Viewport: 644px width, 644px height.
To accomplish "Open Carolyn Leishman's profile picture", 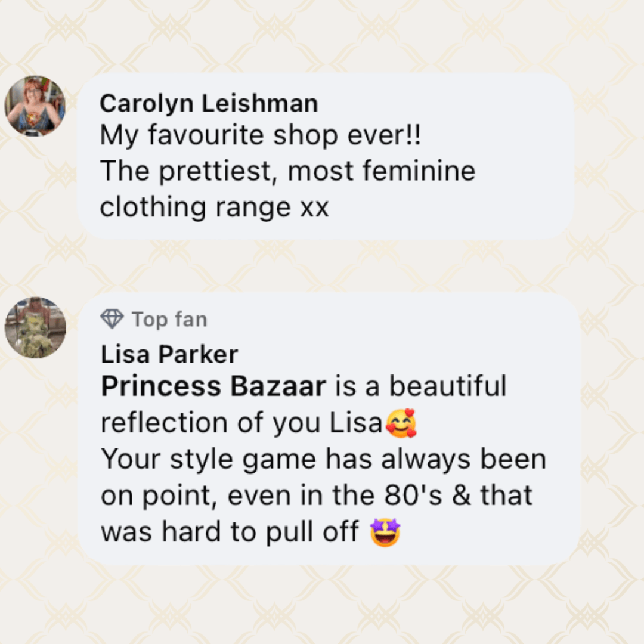I will pos(35,106).
